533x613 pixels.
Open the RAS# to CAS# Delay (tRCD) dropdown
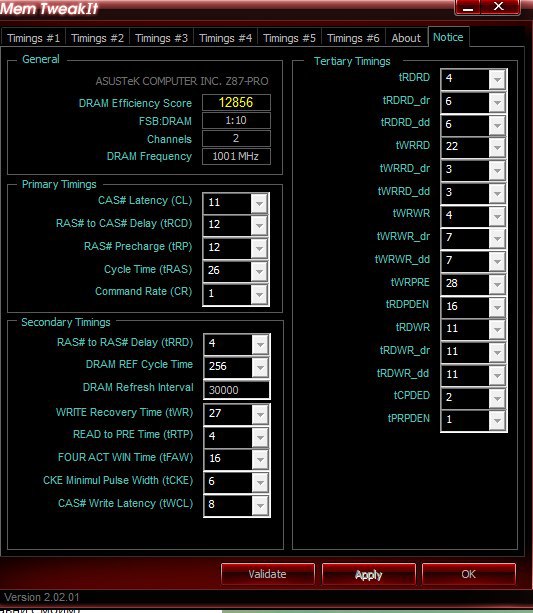pyautogui.click(x=259, y=226)
